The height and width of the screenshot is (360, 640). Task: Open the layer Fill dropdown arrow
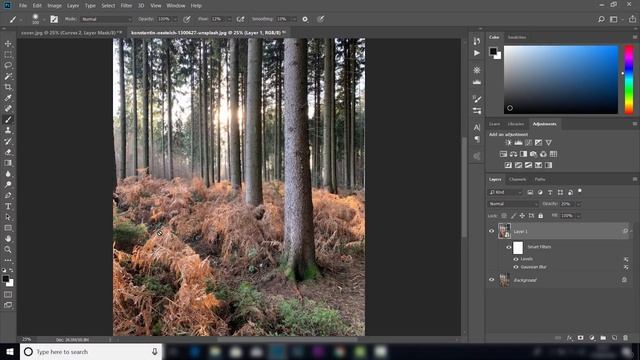click(x=578, y=216)
